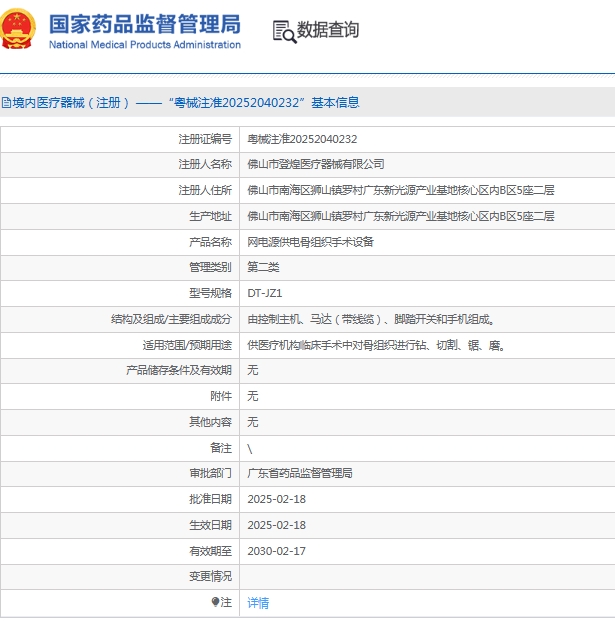
Task: Select registration number 粤械注准20252040232 value
Action: click(302, 139)
